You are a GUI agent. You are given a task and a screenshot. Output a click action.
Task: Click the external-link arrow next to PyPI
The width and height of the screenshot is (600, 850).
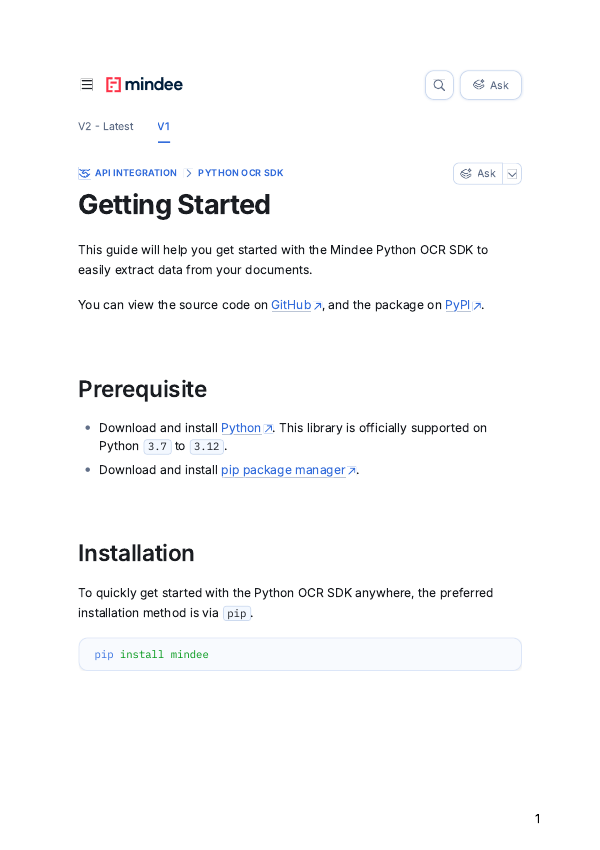(x=477, y=304)
